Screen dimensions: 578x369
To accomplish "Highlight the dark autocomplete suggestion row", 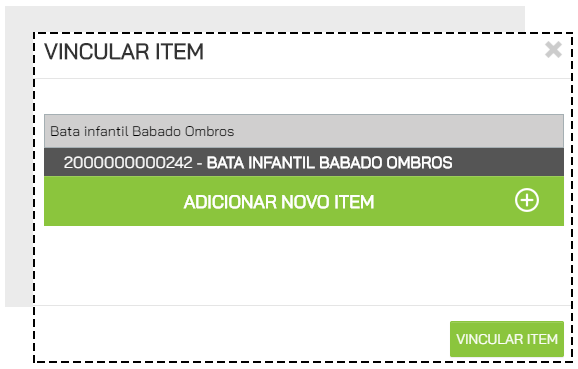I will coord(304,162).
